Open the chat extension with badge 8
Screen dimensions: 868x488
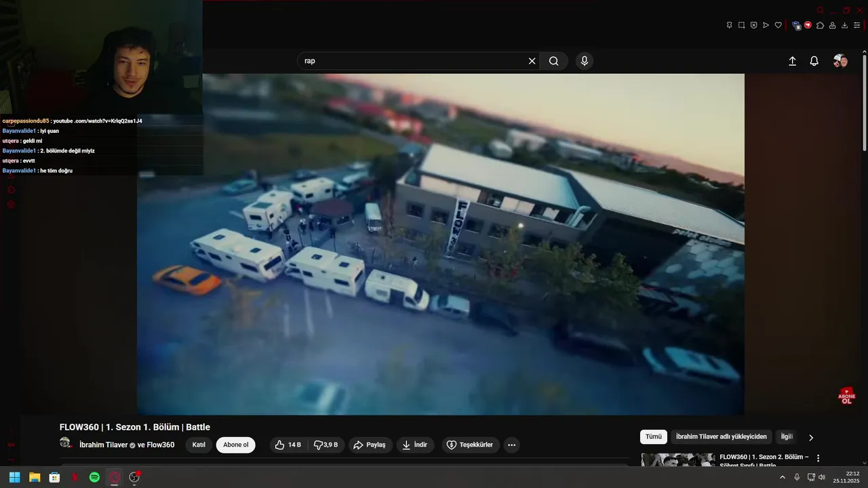[796, 25]
